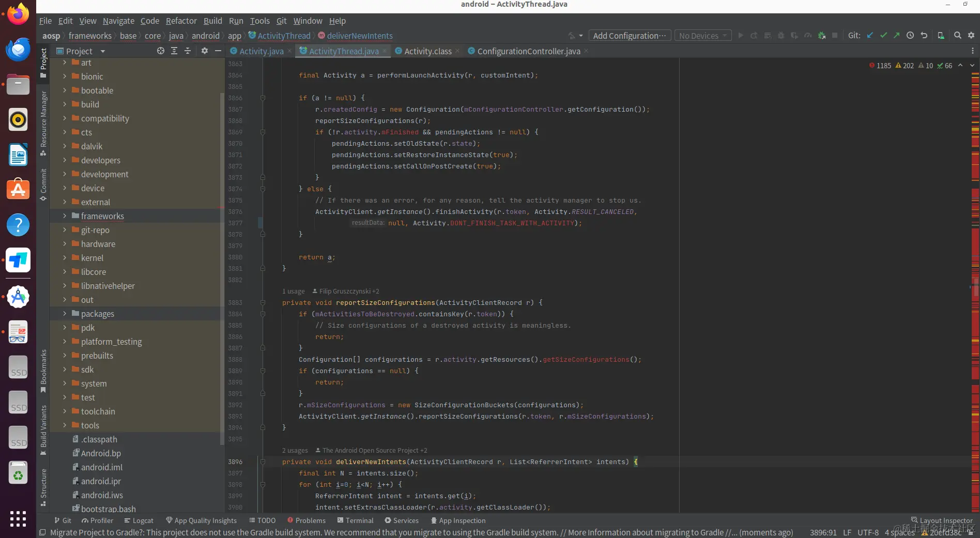Expand the frameworks folder in project tree
This screenshot has width=980, height=538.
(x=65, y=216)
